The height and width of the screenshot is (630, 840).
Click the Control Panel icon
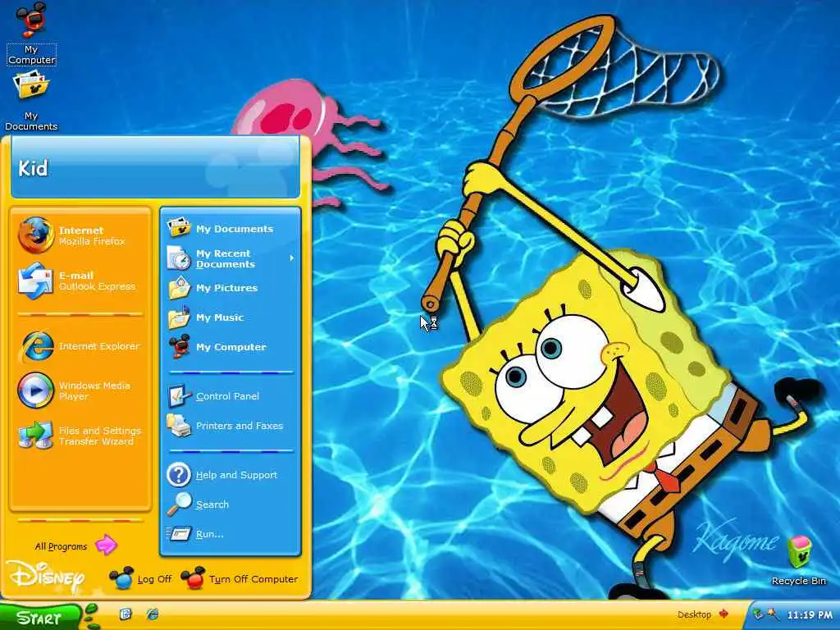[179, 396]
